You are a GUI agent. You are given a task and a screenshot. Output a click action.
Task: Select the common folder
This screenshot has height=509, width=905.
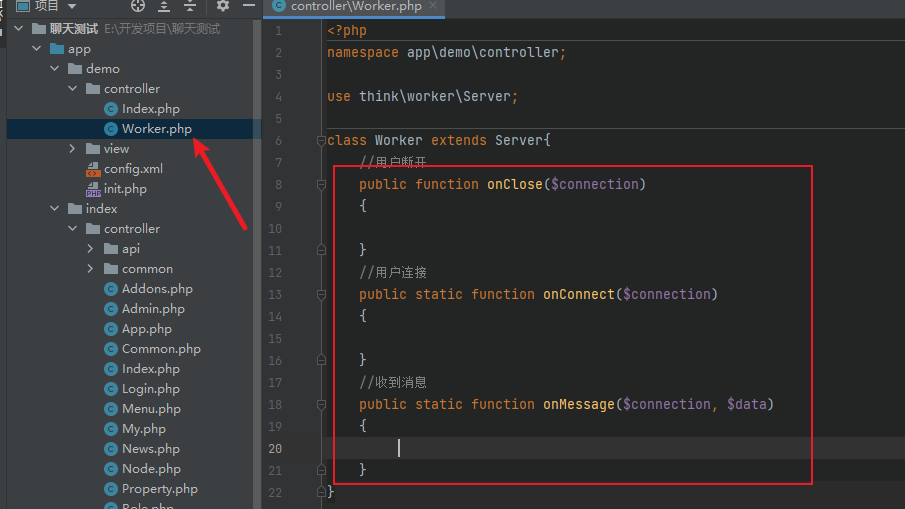coord(147,268)
